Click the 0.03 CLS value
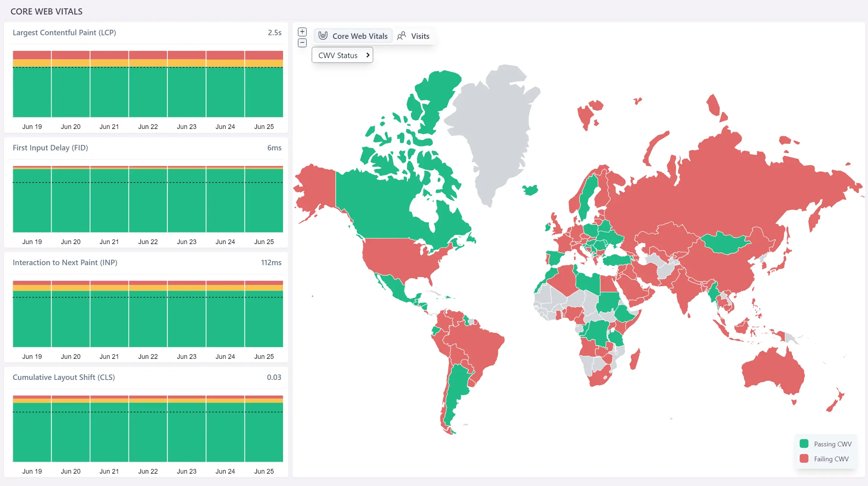 (x=274, y=377)
